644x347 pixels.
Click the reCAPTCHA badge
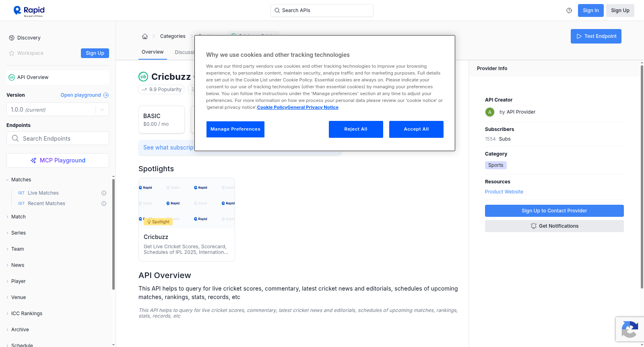pos(630,329)
